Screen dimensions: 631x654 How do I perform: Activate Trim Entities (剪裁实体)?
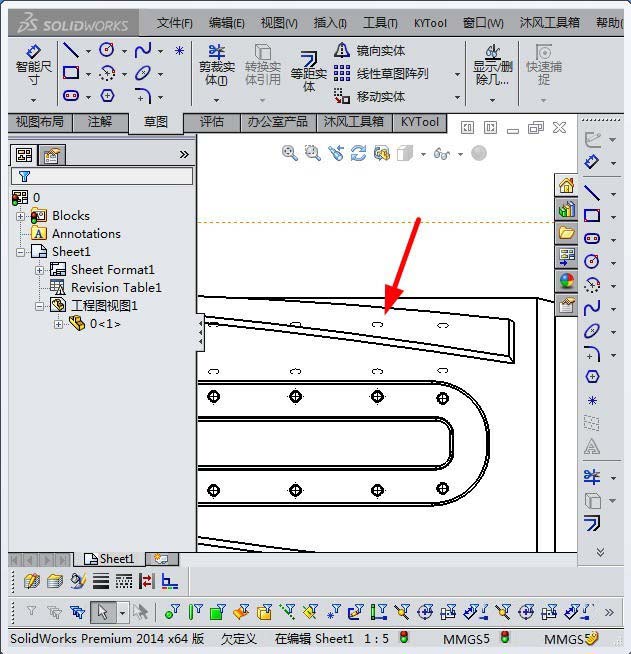click(x=216, y=65)
